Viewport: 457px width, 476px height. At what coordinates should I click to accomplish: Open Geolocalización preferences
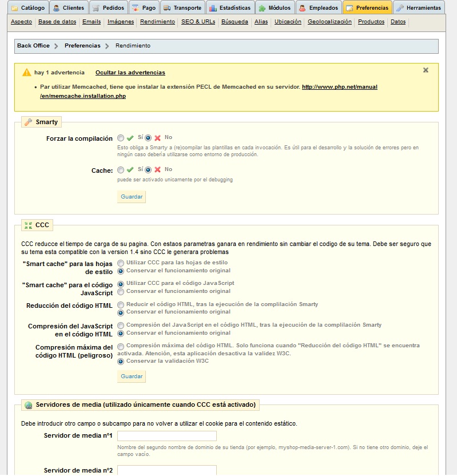click(x=329, y=22)
